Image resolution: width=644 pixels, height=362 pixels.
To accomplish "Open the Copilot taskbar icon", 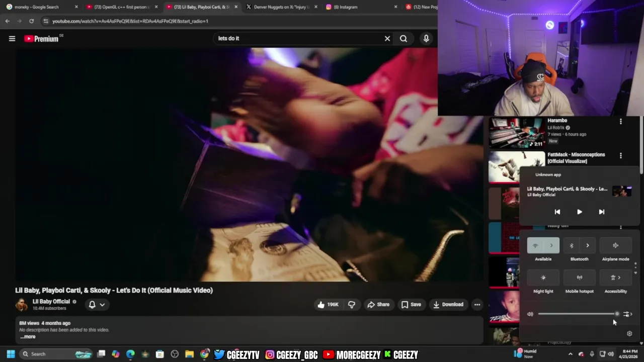I will [116, 354].
